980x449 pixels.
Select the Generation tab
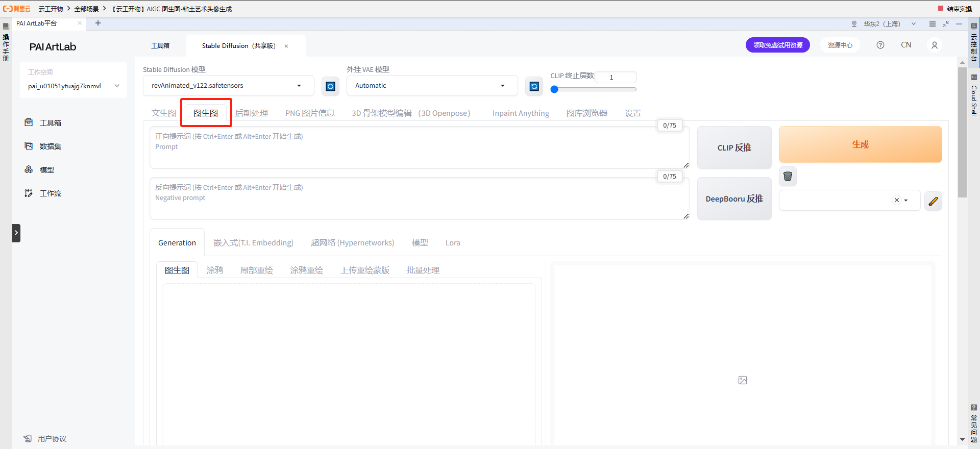pyautogui.click(x=177, y=243)
